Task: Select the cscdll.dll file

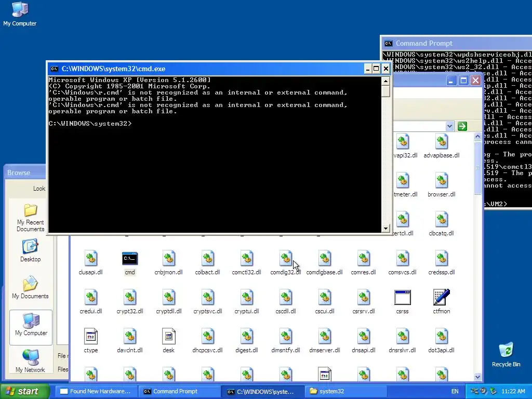Action: (286, 302)
